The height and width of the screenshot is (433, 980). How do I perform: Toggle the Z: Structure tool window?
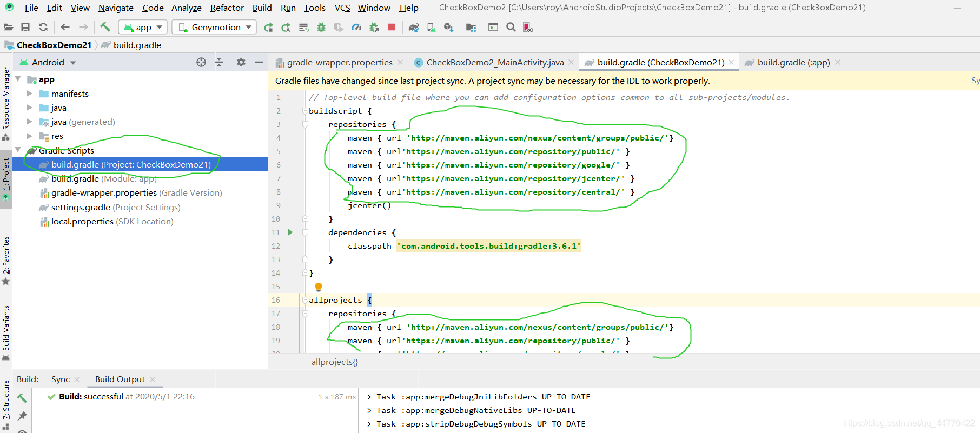coord(6,404)
